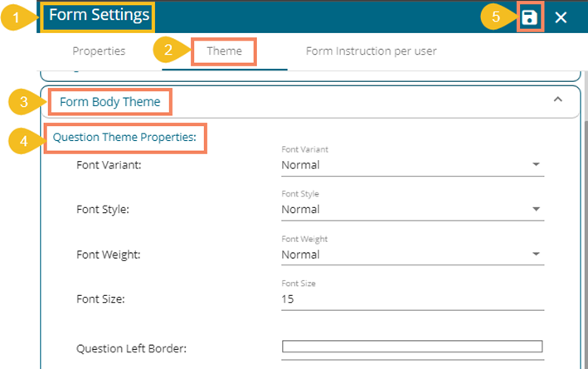The image size is (588, 369).
Task: Switch to the Properties tab
Action: point(99,51)
